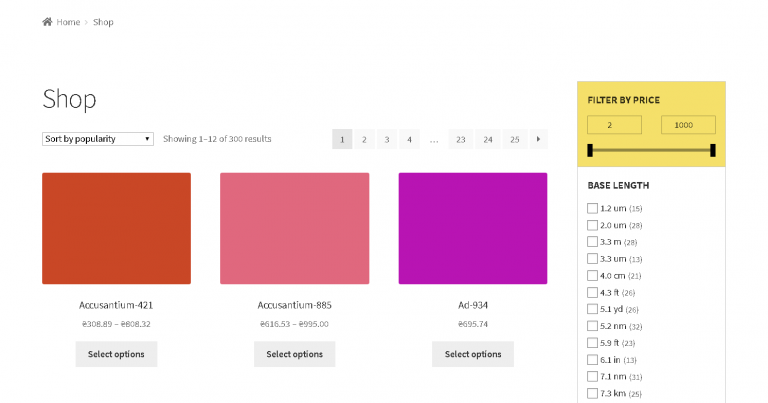The image size is (768, 403).
Task: Tick the 5.2 nm filter checkbox
Action: click(592, 326)
